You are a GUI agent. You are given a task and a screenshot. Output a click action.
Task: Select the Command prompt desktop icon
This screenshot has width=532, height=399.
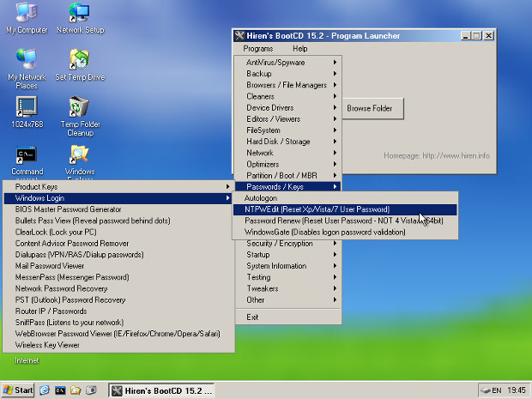pos(27,162)
